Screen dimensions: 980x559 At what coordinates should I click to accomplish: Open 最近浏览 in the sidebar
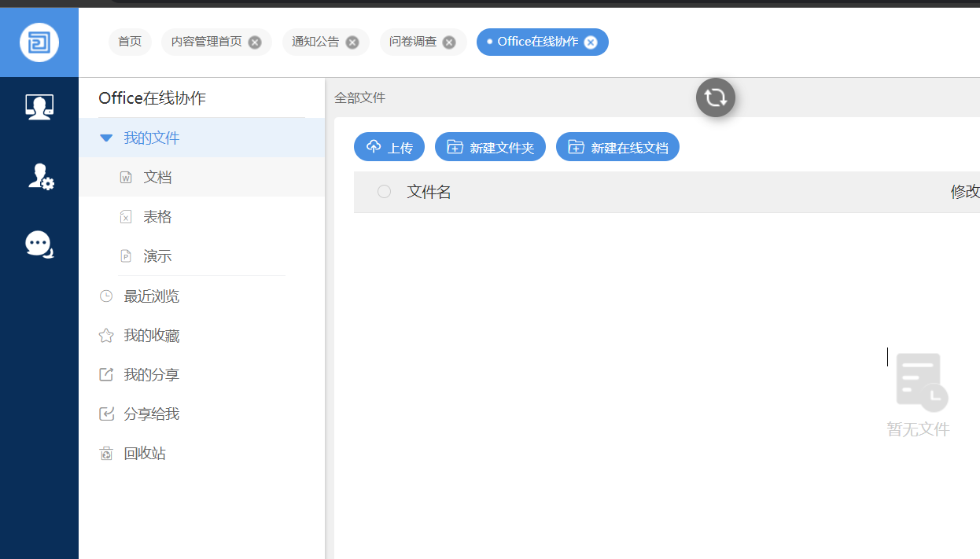click(201, 296)
